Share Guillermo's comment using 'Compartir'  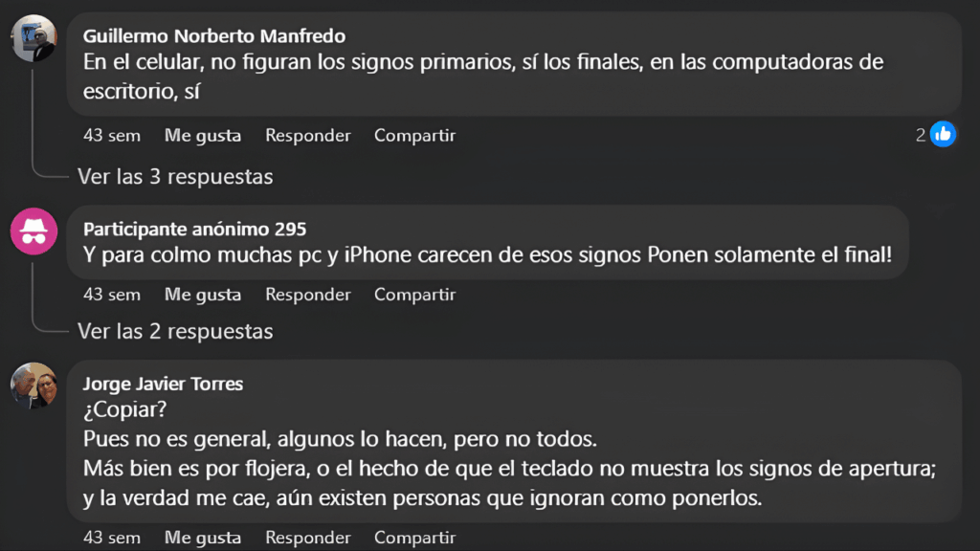[414, 135]
